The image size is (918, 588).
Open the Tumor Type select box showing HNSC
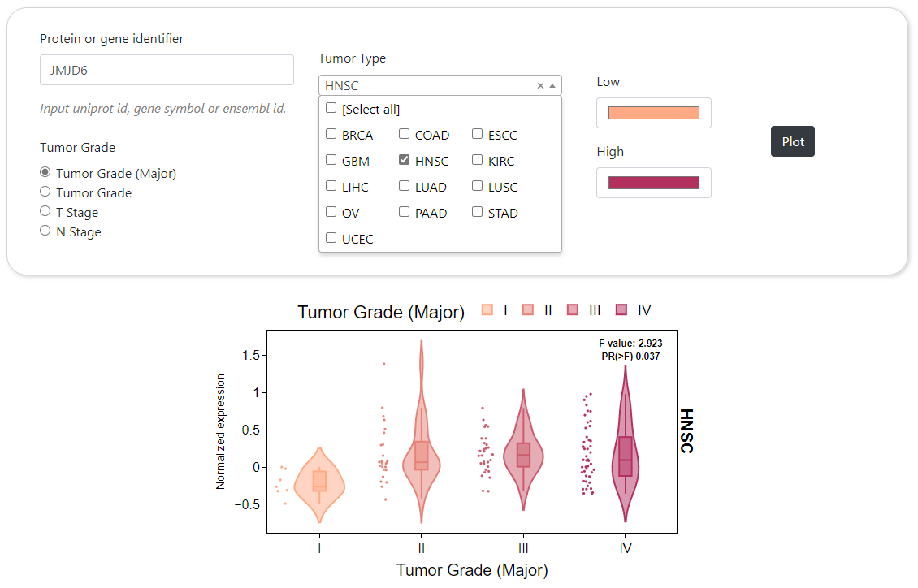427,86
